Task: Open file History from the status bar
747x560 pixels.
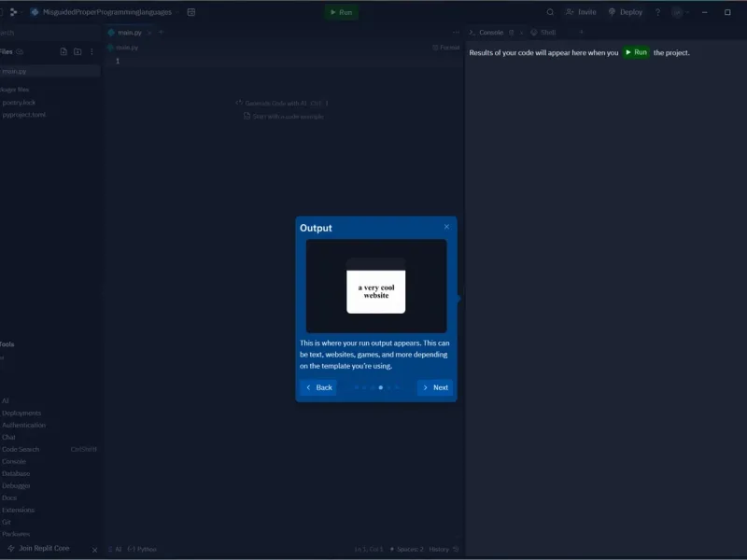Action: pyautogui.click(x=444, y=549)
